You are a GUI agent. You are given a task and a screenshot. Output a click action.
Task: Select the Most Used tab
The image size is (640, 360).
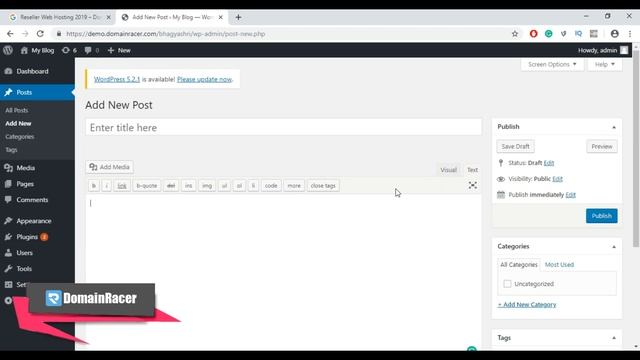click(x=559, y=264)
